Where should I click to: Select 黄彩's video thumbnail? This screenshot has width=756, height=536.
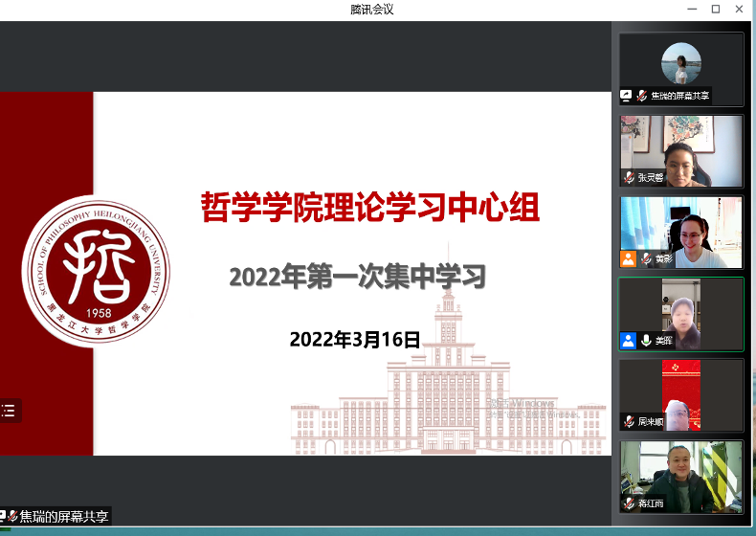pos(681,232)
